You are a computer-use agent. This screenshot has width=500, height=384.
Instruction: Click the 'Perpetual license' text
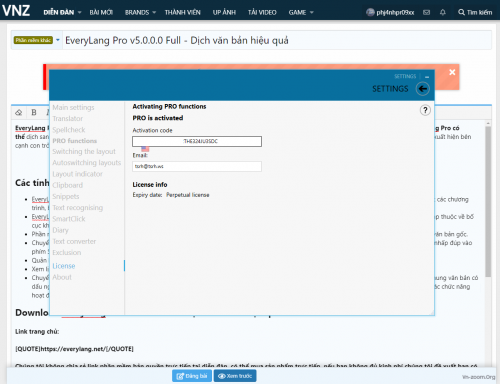[x=188, y=195]
